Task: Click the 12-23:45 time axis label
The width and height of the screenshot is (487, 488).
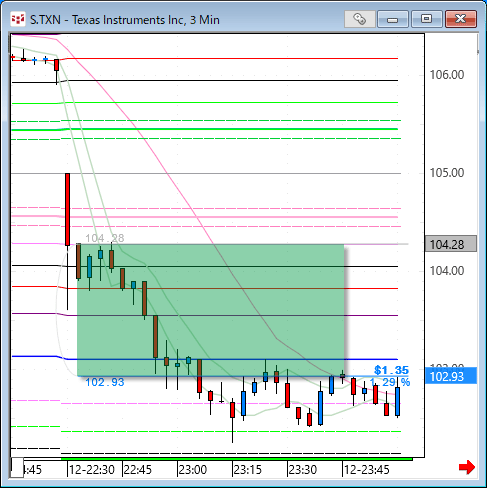Action: (x=366, y=470)
